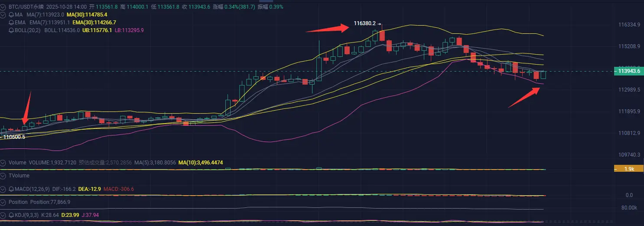Click the 2025-10-28 14:00 timestamp
Viewport: 644px width, 226px height.
[x=66, y=7]
